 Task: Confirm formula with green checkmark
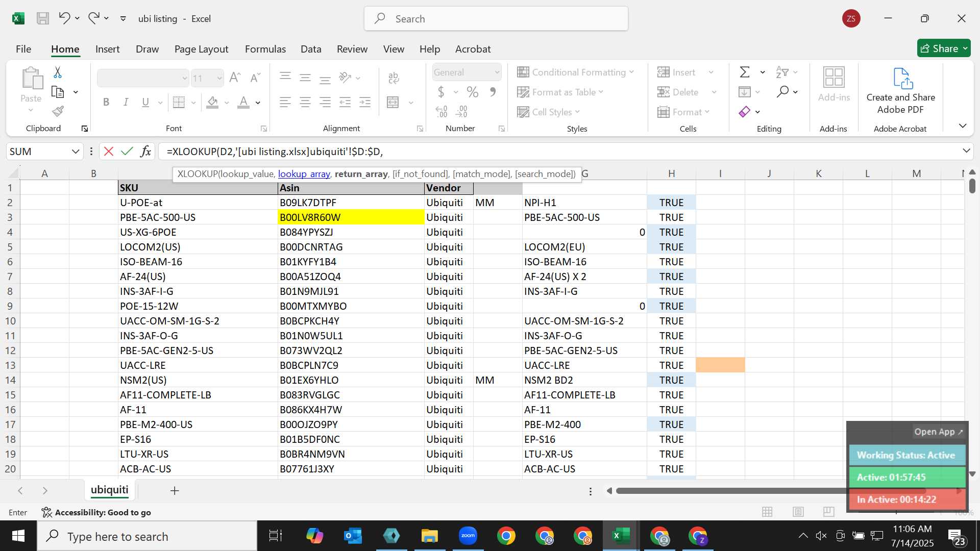(x=127, y=152)
